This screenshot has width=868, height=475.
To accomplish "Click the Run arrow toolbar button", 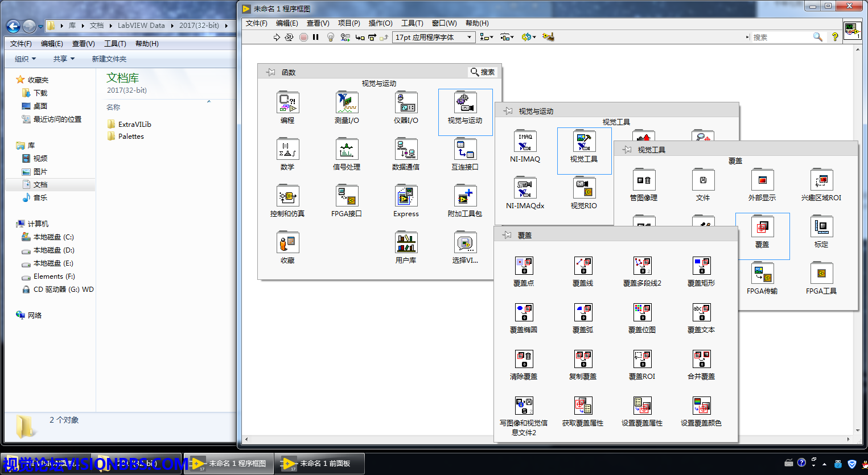I will click(277, 37).
